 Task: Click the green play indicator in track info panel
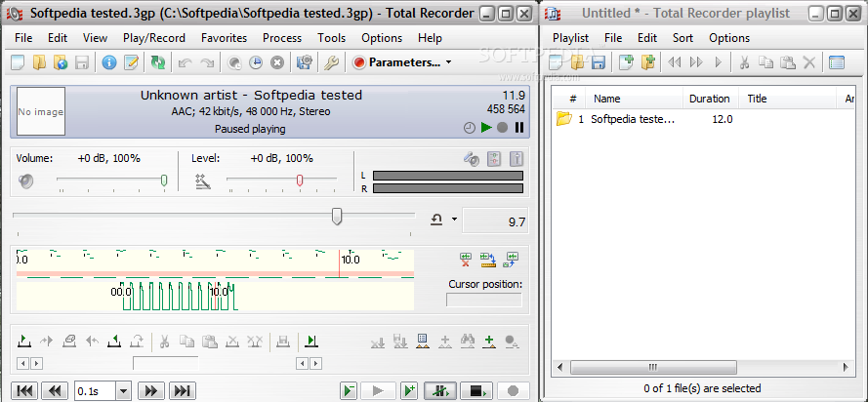point(486,128)
